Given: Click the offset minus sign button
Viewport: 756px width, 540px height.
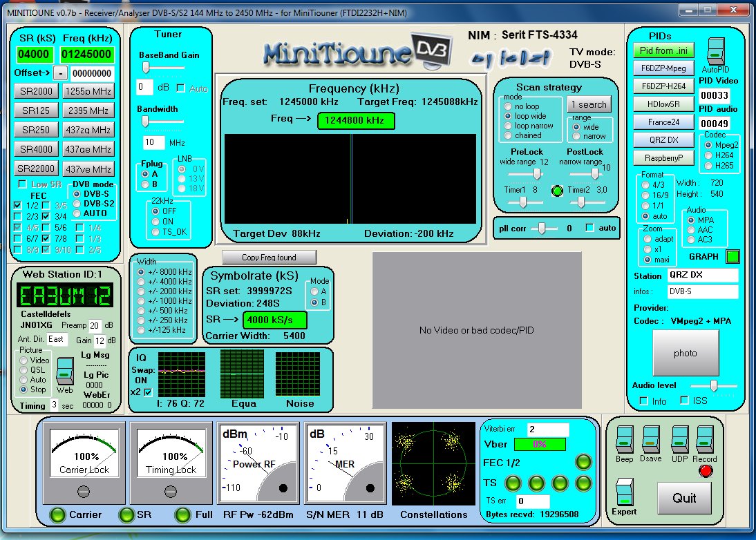Looking at the screenshot, I should click(x=60, y=73).
